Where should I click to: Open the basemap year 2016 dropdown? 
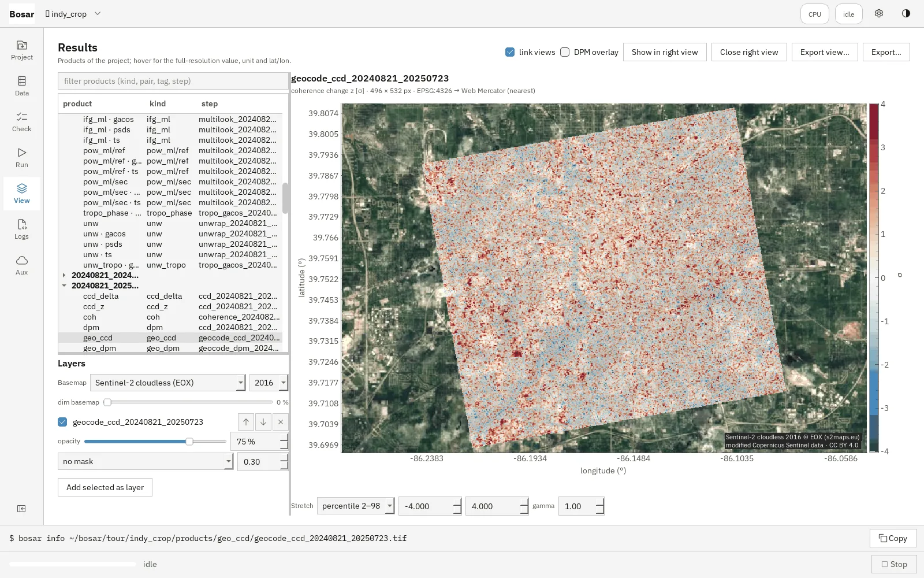coord(269,383)
